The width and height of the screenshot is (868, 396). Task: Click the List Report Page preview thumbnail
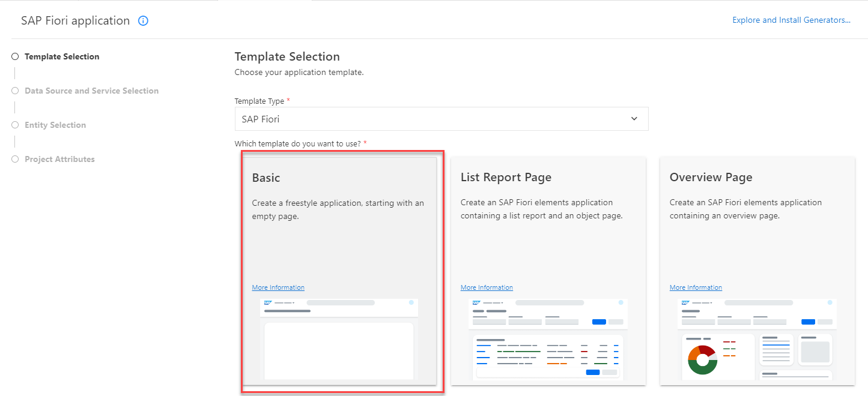pos(547,339)
